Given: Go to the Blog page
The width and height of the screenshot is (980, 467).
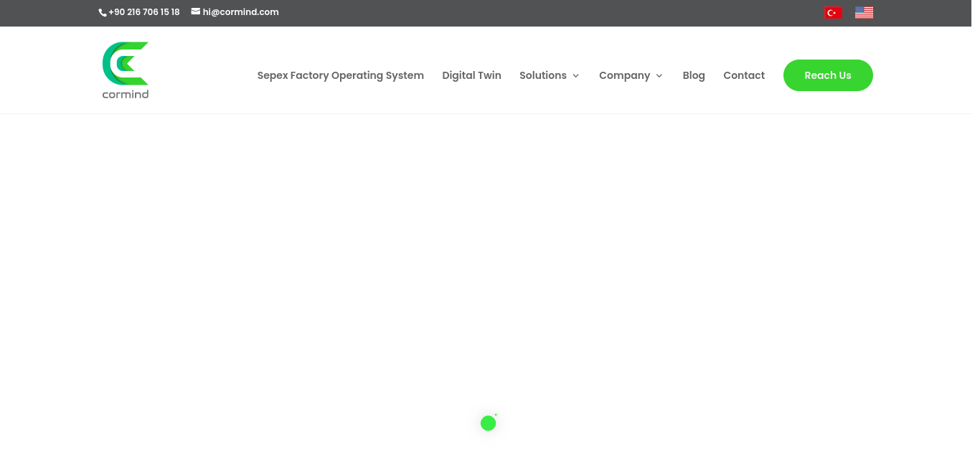Looking at the screenshot, I should [694, 75].
